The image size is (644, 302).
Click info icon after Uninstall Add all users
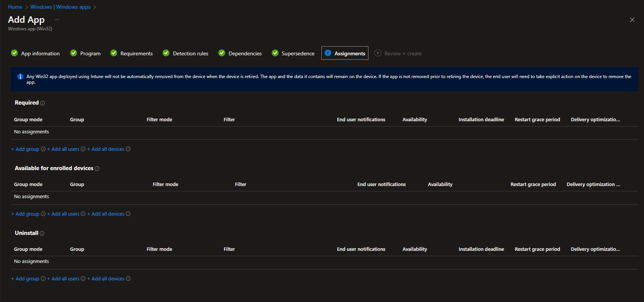[83, 279]
